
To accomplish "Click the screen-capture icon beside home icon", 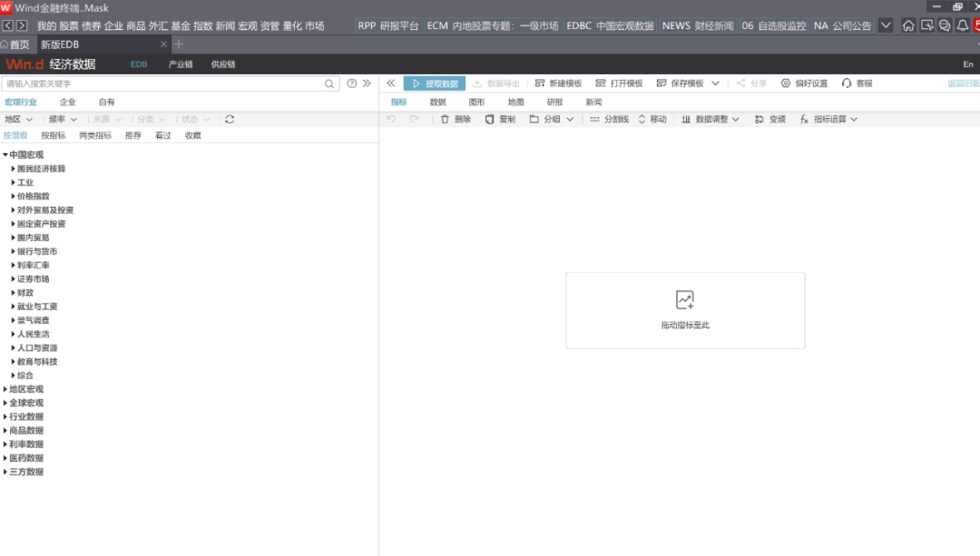I will [x=926, y=25].
